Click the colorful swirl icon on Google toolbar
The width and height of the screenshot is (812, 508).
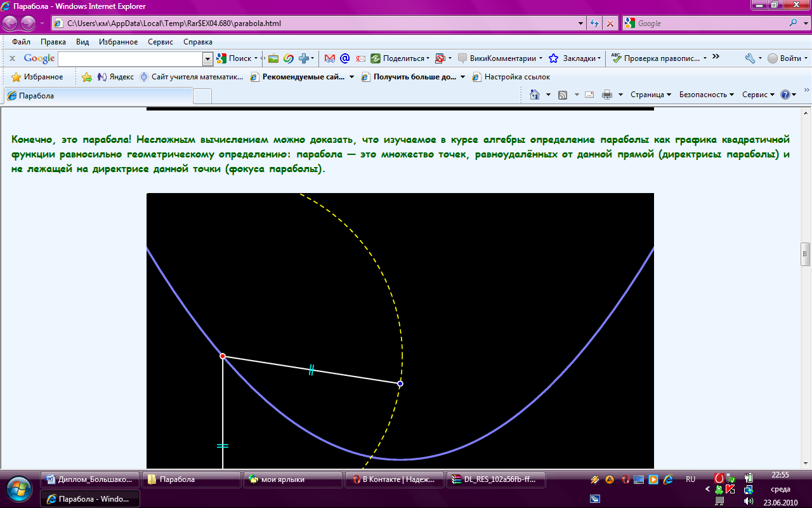pyautogui.click(x=288, y=58)
